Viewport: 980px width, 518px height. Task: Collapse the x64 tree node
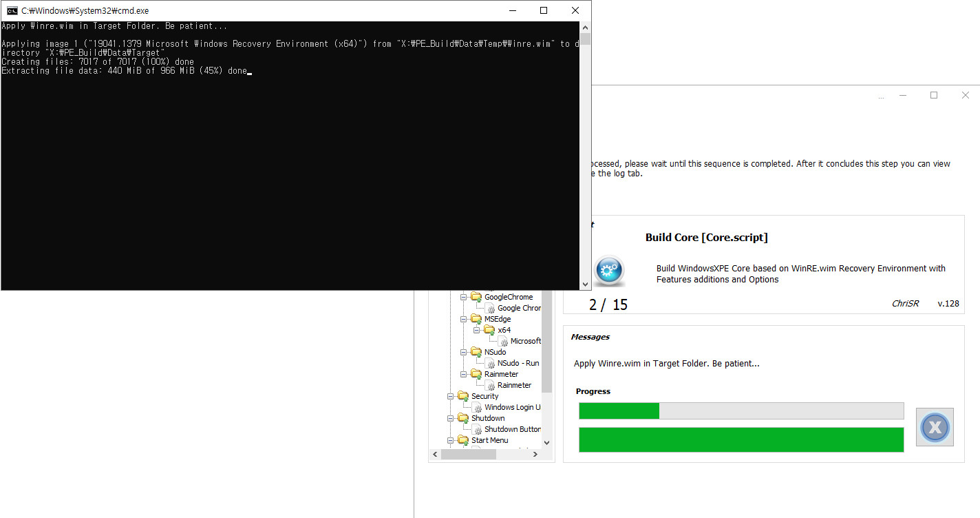(x=477, y=330)
